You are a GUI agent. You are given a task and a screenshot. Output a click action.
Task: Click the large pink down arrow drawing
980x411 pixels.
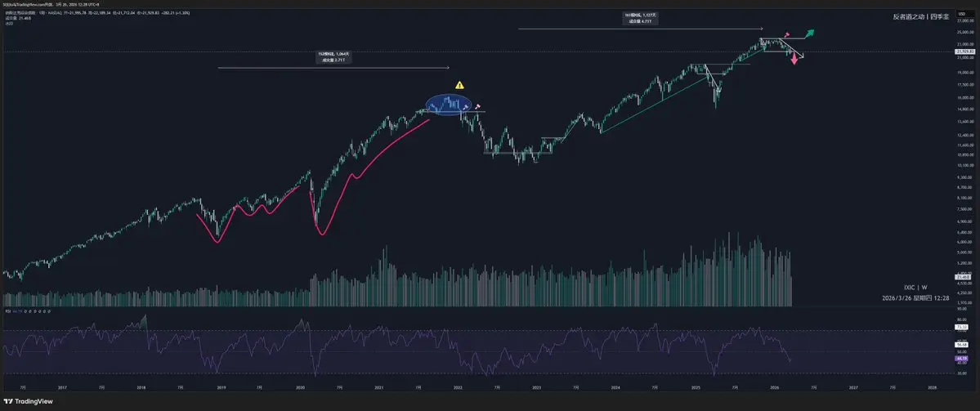(x=794, y=59)
